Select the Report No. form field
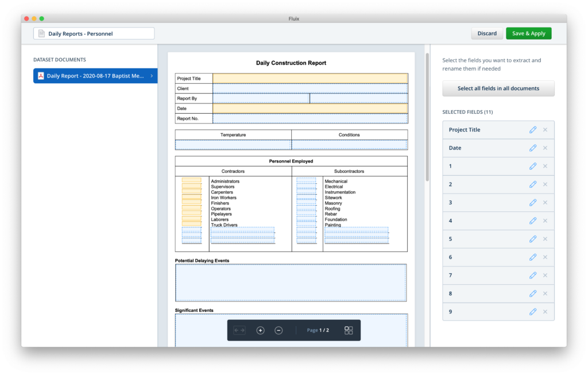The width and height of the screenshot is (588, 375). tap(310, 118)
